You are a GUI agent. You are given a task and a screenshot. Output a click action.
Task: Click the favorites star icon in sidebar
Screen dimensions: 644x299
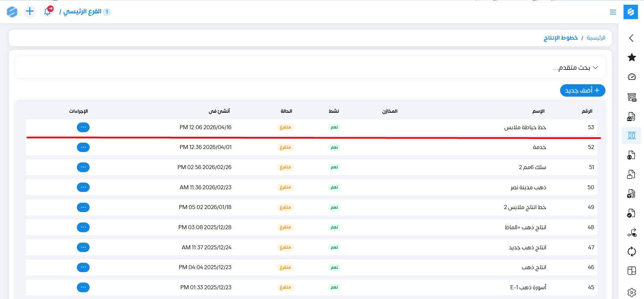tap(632, 57)
